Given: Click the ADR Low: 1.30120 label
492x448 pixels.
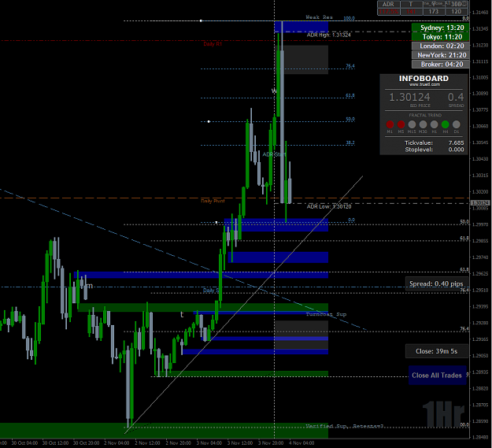Looking at the screenshot, I should [329, 206].
